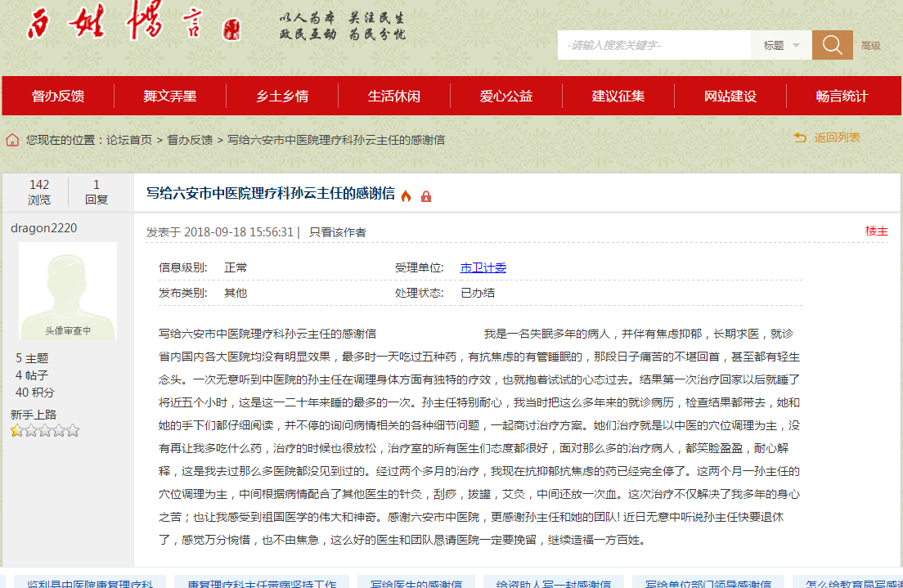This screenshot has height=588, width=903.
Task: Click the 高级 advanced search link
Action: tap(870, 46)
